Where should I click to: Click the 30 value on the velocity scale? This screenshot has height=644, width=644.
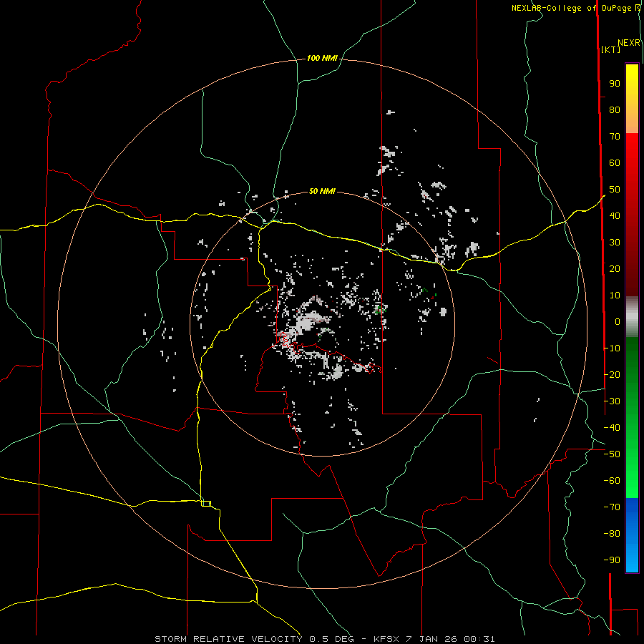point(615,243)
